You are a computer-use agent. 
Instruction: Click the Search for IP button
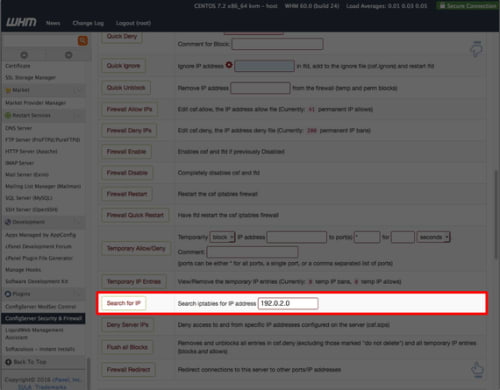[x=124, y=303]
